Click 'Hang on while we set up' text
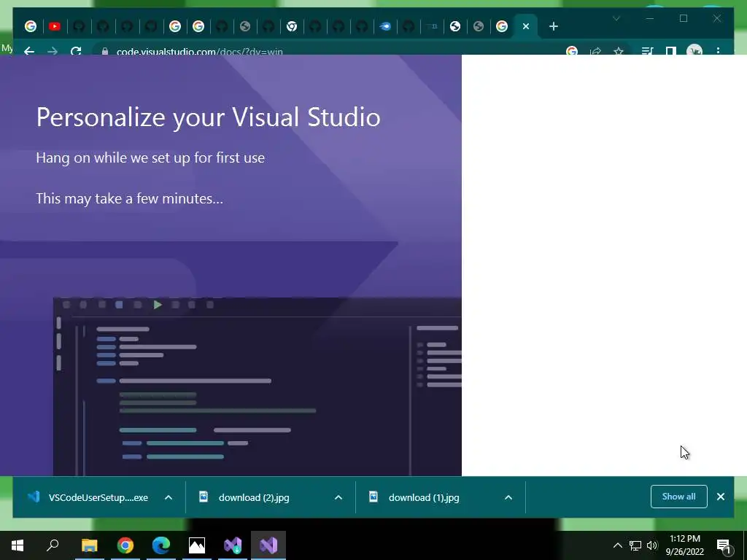 tap(150, 158)
